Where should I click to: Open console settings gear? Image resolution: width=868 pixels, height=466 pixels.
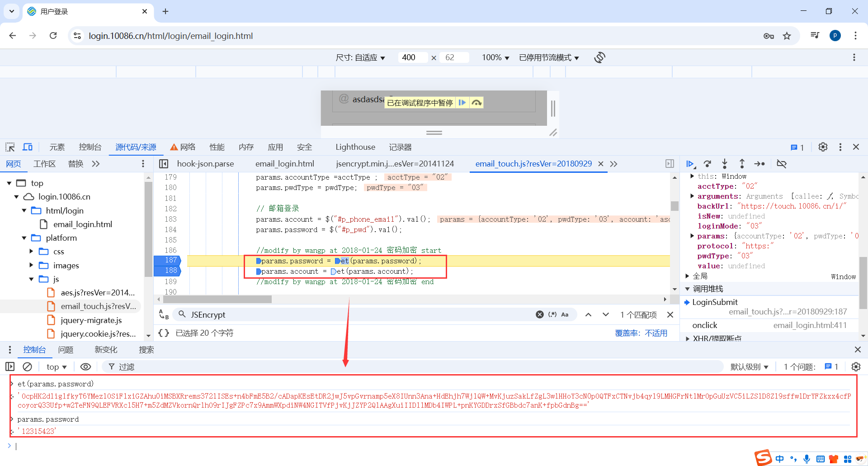coord(856,366)
